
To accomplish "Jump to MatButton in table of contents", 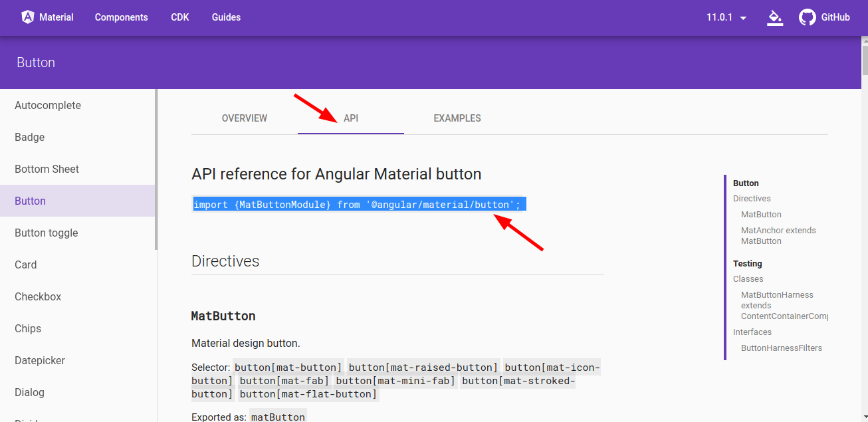I will click(761, 215).
